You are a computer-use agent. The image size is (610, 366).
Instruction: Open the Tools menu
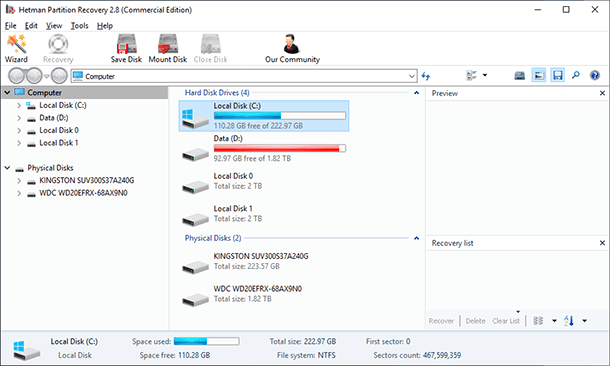click(x=79, y=26)
